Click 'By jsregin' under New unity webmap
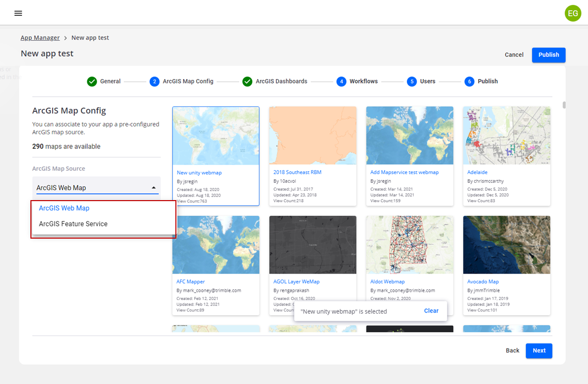The width and height of the screenshot is (588, 384). [187, 181]
